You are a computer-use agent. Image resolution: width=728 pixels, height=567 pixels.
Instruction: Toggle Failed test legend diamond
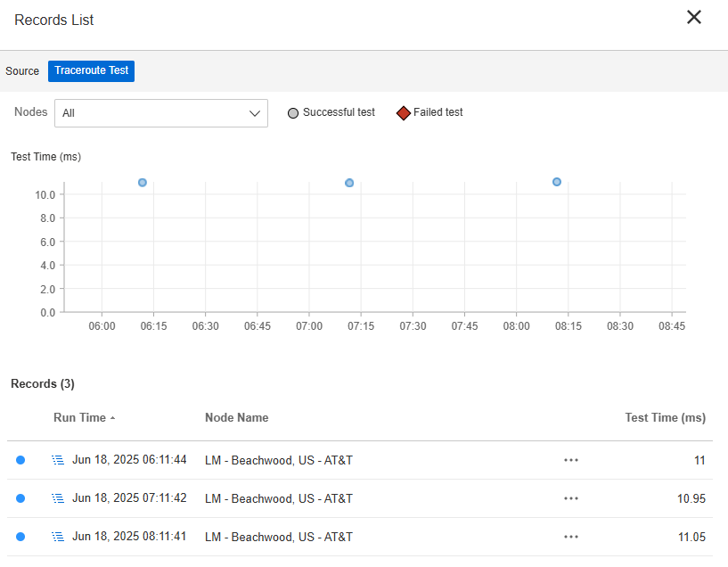coord(404,113)
